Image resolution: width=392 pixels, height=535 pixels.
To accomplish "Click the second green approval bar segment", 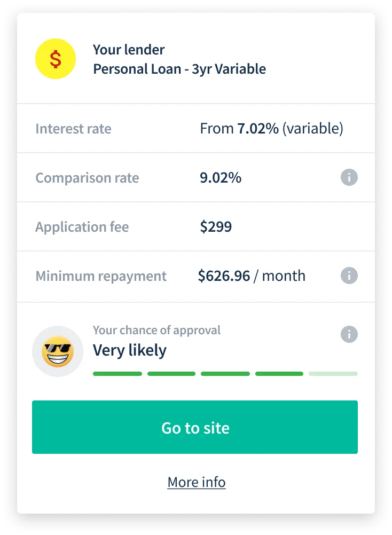I will coord(171,374).
